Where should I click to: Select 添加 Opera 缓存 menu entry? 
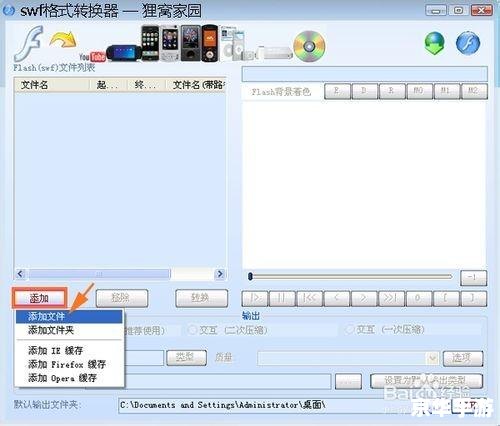(69, 378)
